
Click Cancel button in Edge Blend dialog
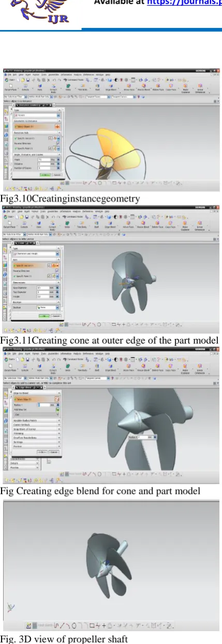point(54,452)
